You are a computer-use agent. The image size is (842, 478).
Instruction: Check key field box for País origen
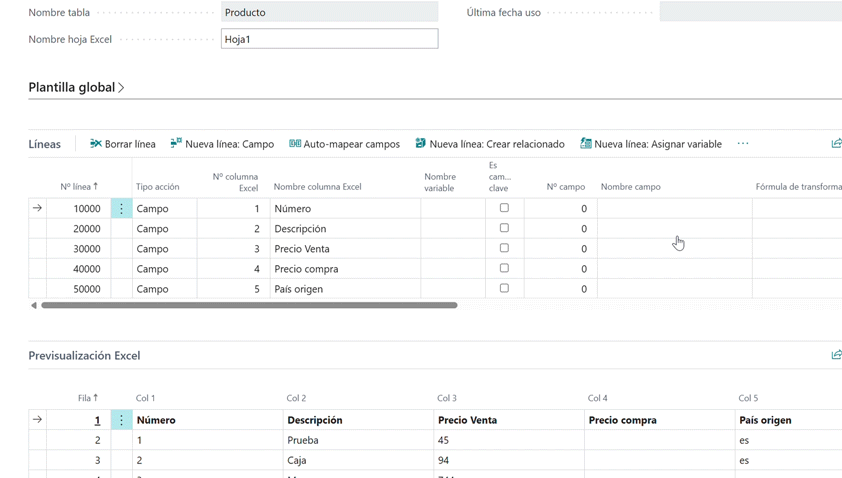pos(504,288)
